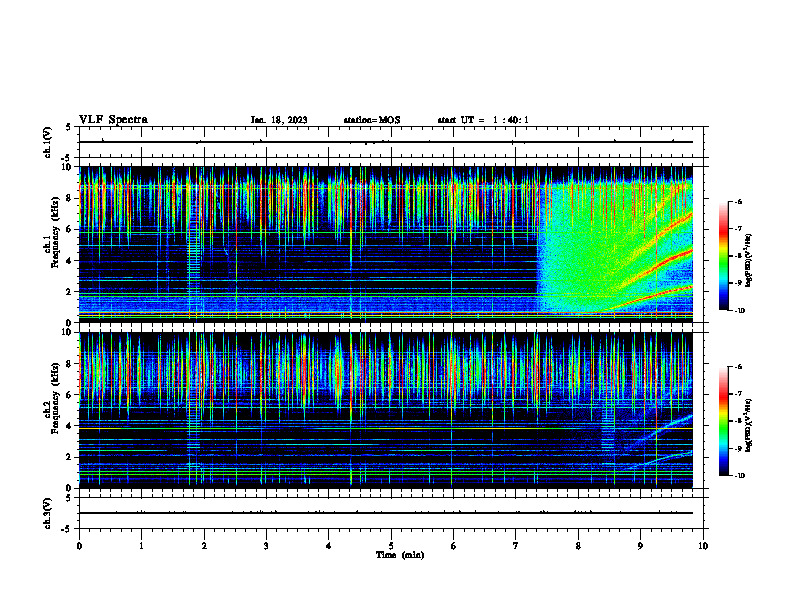Click the lower color bar's "log(PSD)(V²/Hz)" label
The image size is (792, 612).
click(749, 425)
